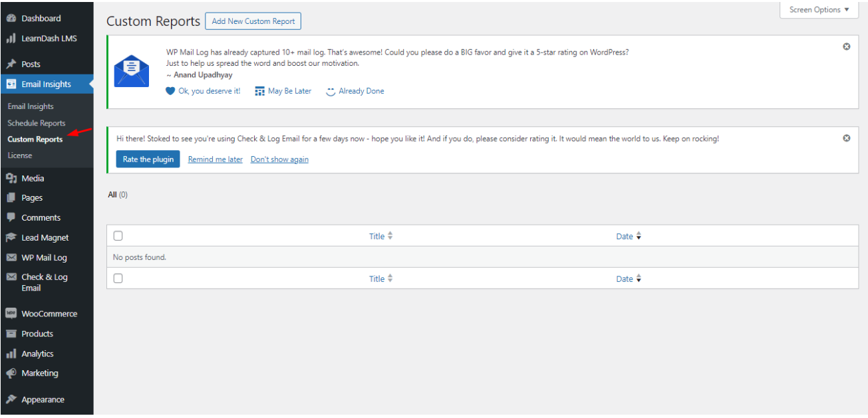Click the LearnDash LMS bar-chart icon
This screenshot has height=418, width=868.
11,39
